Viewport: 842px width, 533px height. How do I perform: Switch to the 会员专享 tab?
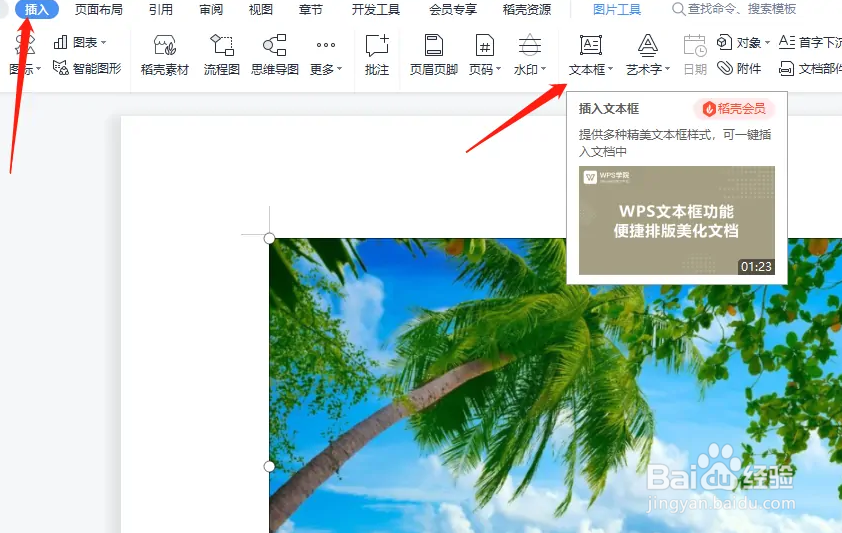click(x=453, y=10)
